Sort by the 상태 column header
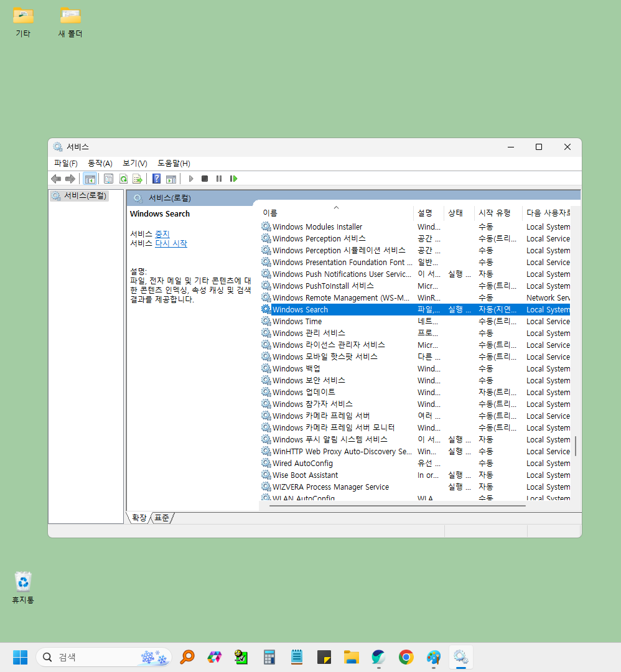Image resolution: width=621 pixels, height=672 pixels. [459, 213]
